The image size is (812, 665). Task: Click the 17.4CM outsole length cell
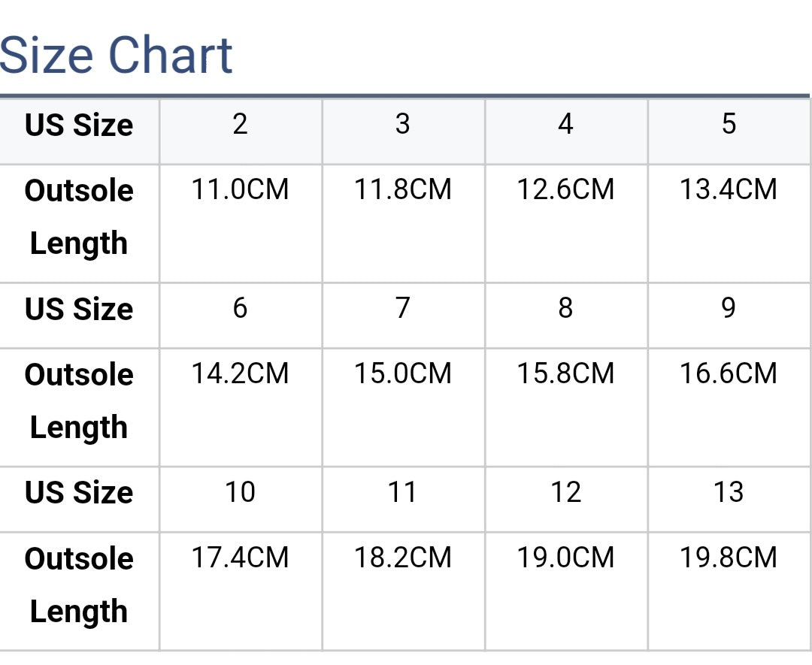(240, 558)
